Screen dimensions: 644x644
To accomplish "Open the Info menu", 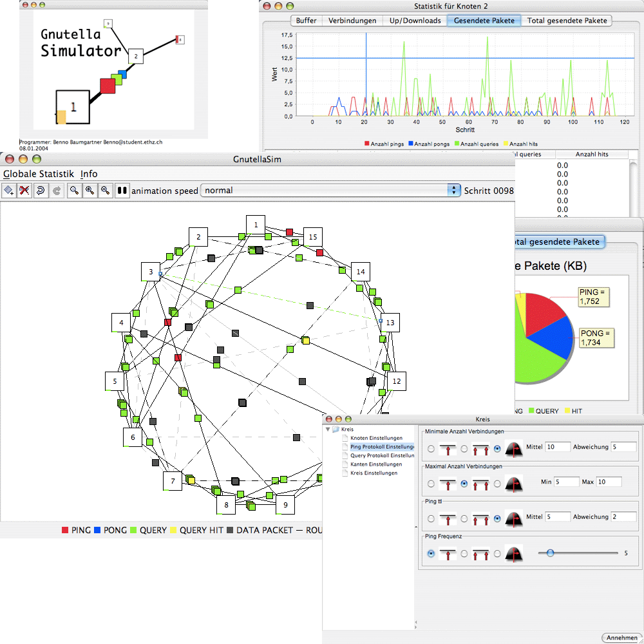I will tap(89, 174).
